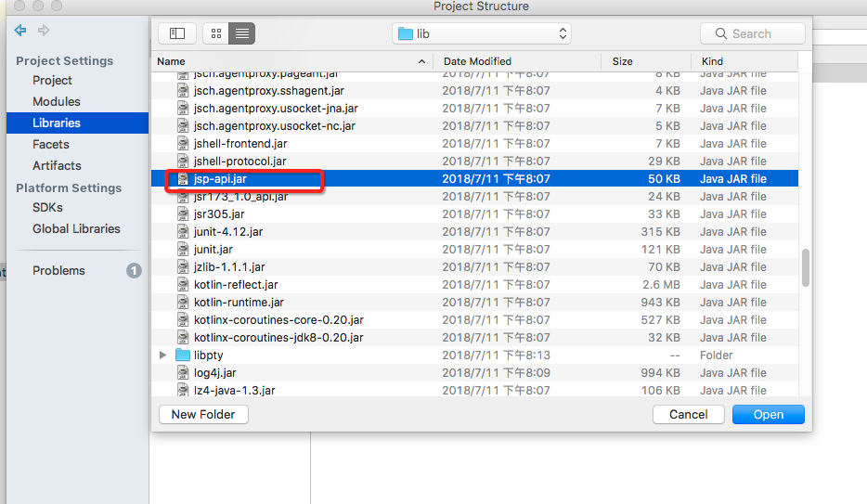Open the Facets settings item
Viewport: 867px width, 504px height.
point(51,144)
